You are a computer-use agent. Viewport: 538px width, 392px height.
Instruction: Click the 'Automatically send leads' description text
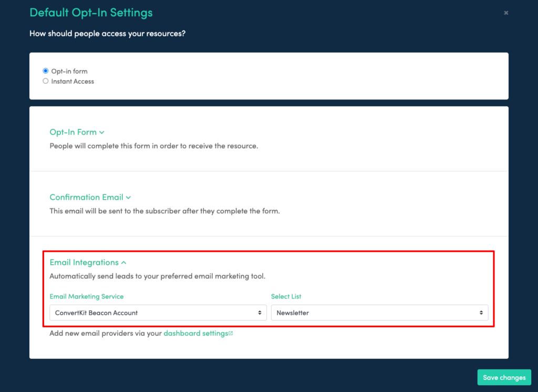click(158, 276)
